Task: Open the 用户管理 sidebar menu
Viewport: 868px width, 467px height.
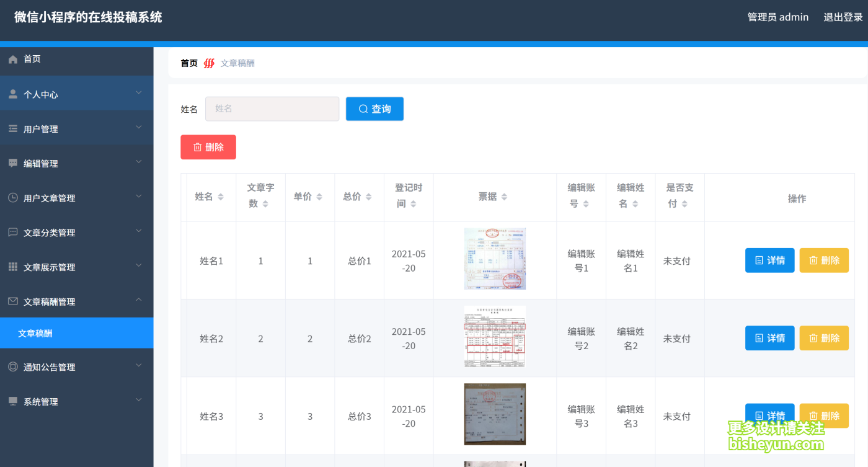Action: tap(76, 129)
